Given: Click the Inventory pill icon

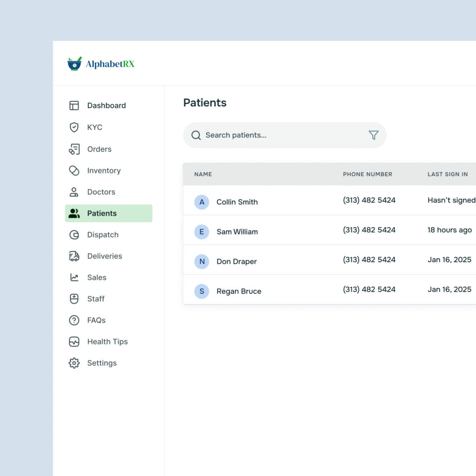Looking at the screenshot, I should 74,171.
